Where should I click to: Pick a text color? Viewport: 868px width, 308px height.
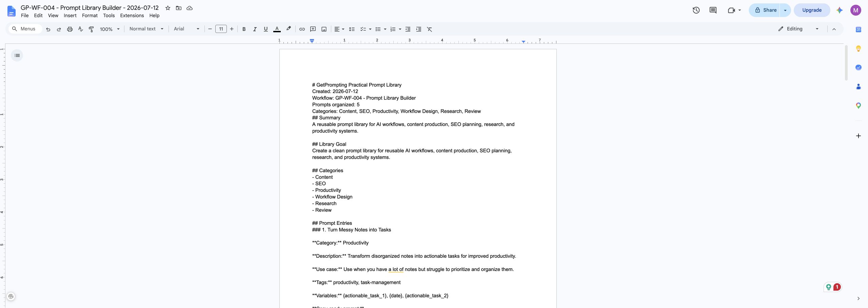pyautogui.click(x=277, y=29)
